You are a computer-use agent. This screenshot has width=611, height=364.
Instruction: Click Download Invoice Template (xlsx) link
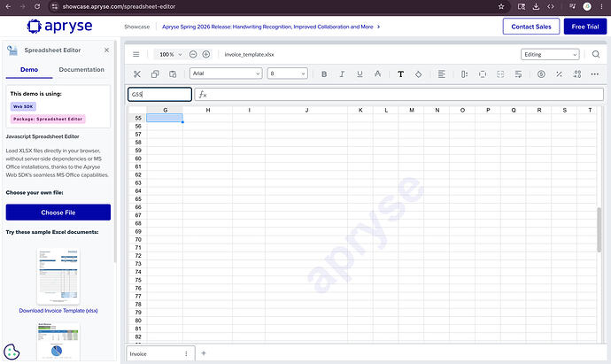[x=58, y=311]
